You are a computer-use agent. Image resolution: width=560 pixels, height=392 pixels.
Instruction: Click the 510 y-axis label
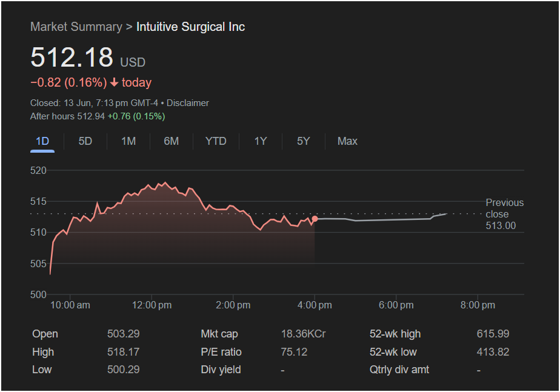point(38,233)
